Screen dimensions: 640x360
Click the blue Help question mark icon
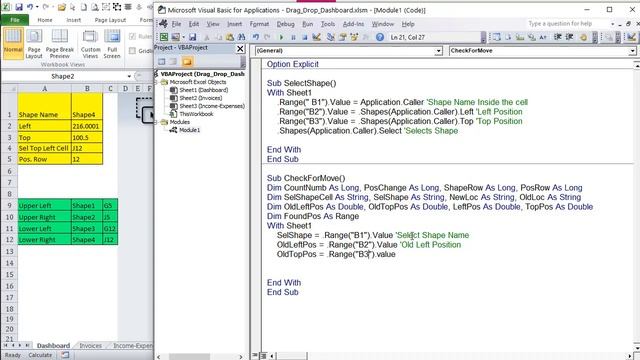coord(380,37)
